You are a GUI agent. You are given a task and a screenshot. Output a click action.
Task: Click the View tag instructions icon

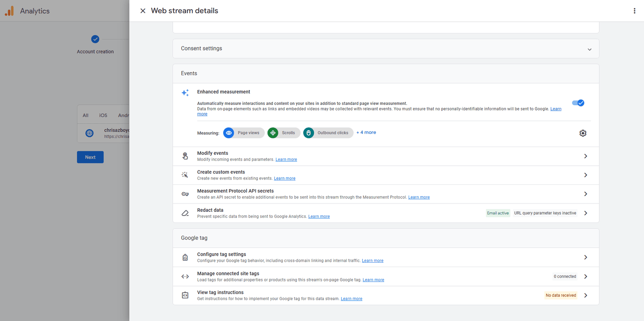[185, 295]
